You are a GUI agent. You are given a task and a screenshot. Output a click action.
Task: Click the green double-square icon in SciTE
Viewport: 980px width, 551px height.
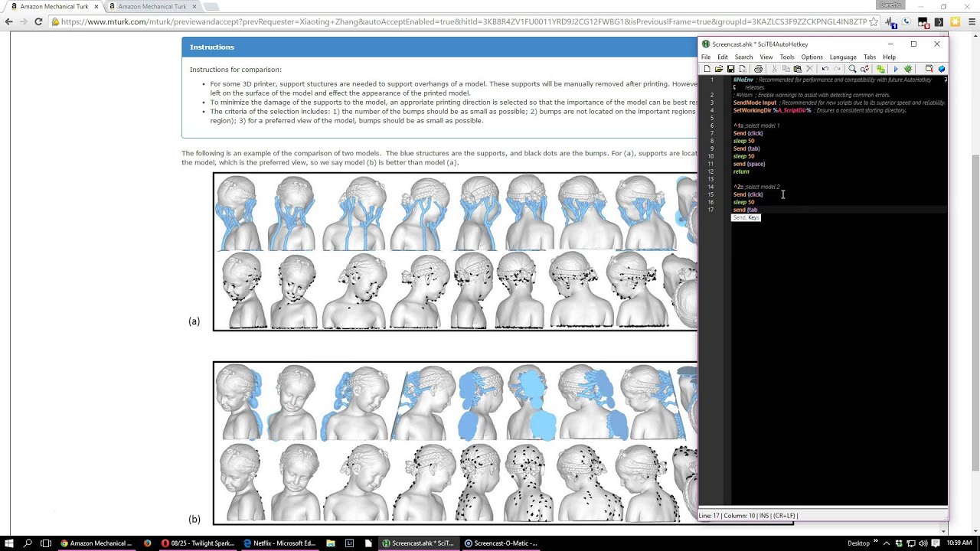coord(880,69)
